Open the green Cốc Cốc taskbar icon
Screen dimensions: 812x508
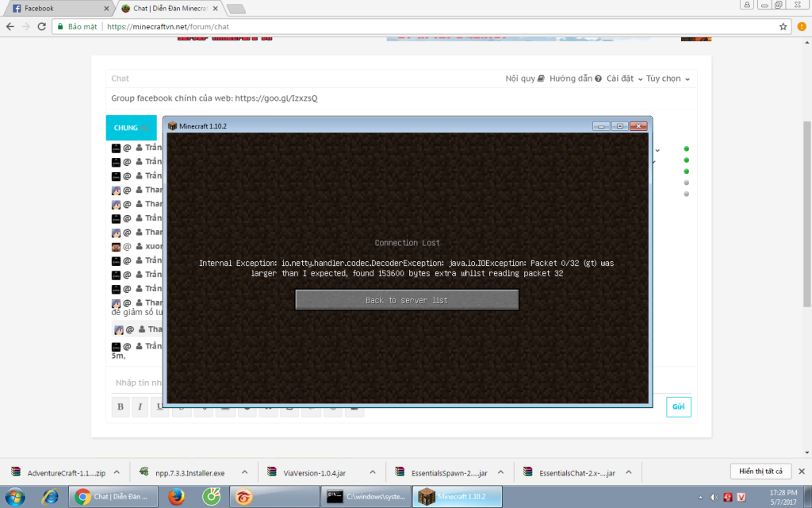pos(211,497)
